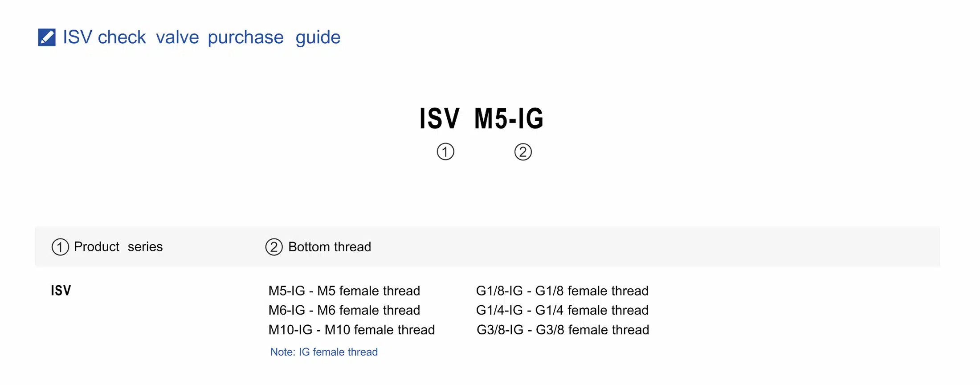Click the large M5-IG model code
This screenshot has height=385, width=980.
click(x=509, y=119)
